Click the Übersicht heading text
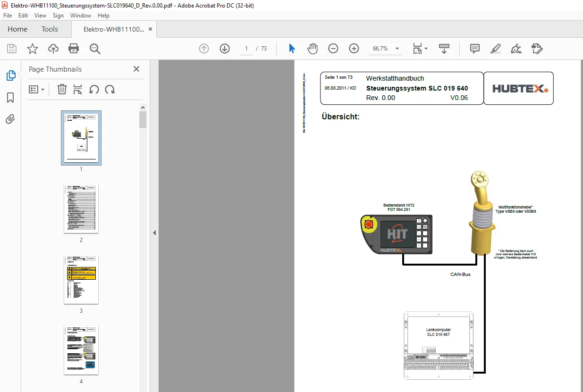The width and height of the screenshot is (583, 392). 340,117
